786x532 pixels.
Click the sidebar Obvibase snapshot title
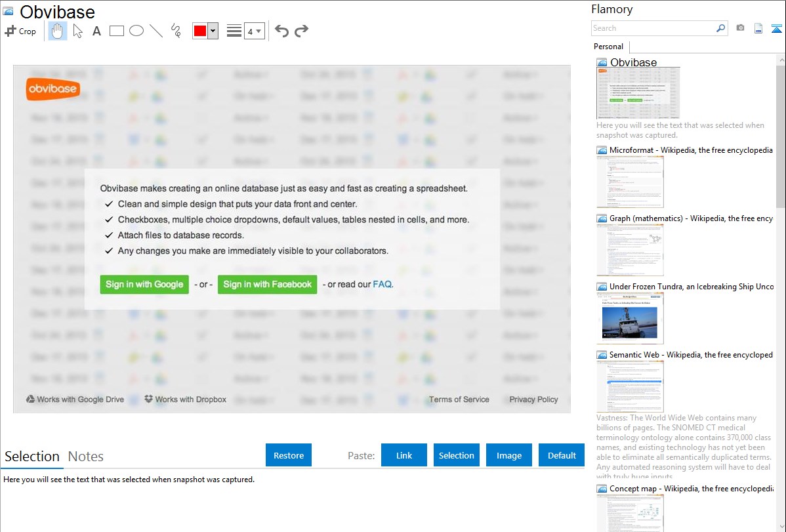[634, 62]
